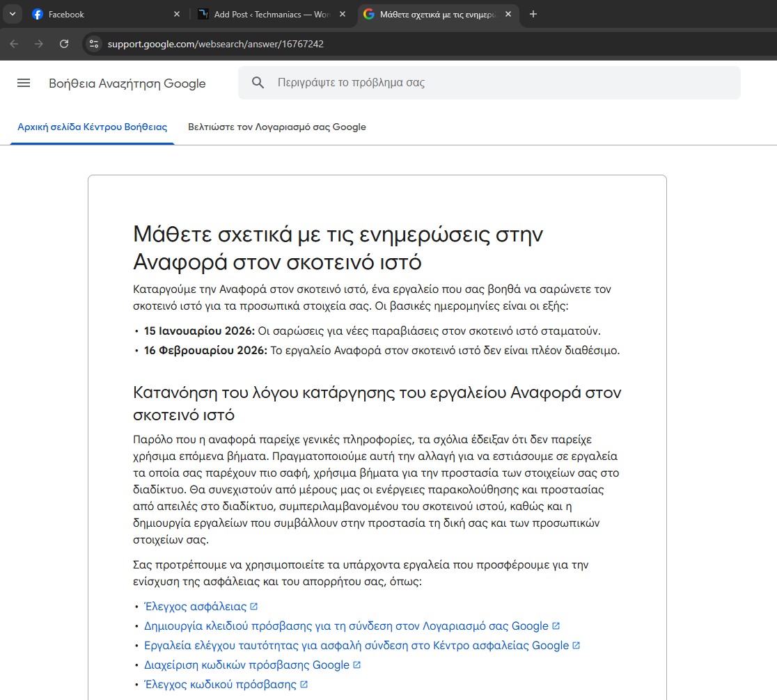
Task: Click the browser address bar URL
Action: click(216, 44)
